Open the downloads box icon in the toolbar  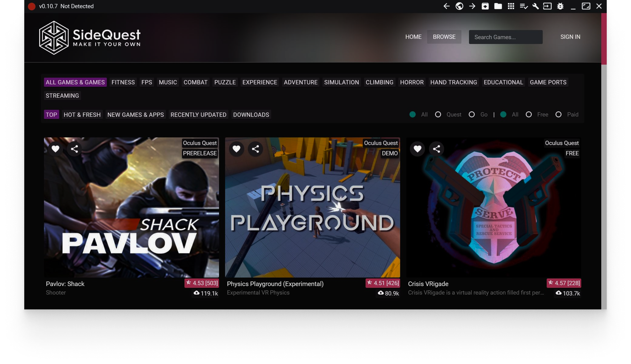click(485, 6)
